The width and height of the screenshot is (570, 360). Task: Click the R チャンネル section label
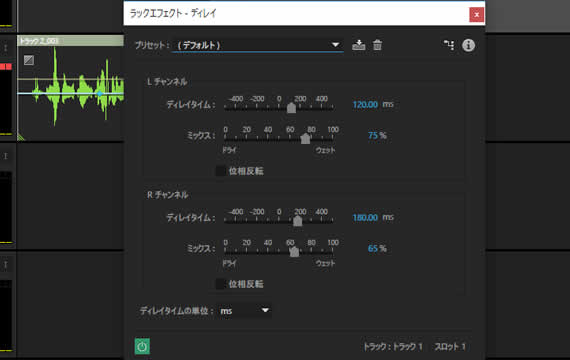167,195
